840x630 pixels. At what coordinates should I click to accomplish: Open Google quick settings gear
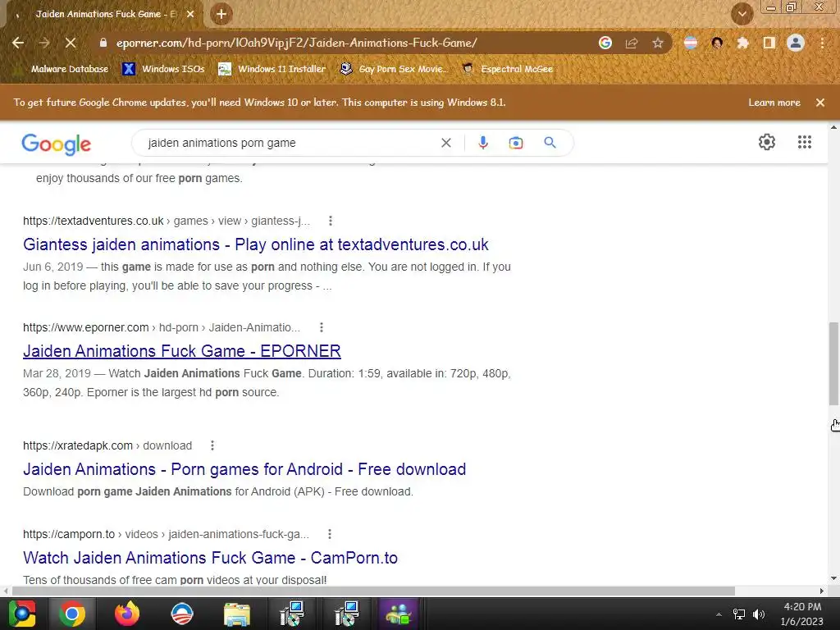pos(767,142)
